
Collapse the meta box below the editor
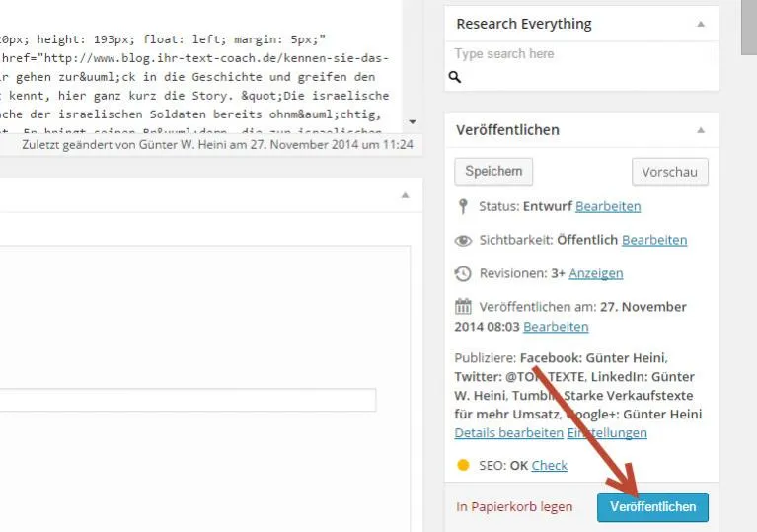[405, 195]
